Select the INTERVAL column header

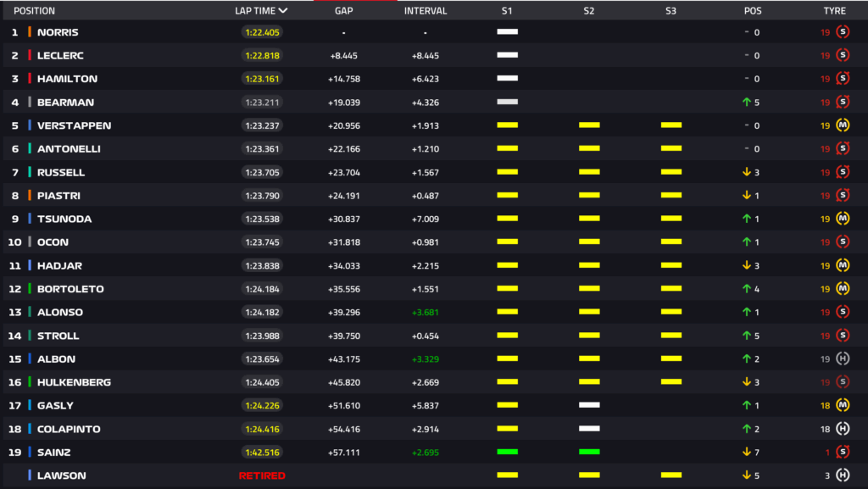[x=426, y=11]
